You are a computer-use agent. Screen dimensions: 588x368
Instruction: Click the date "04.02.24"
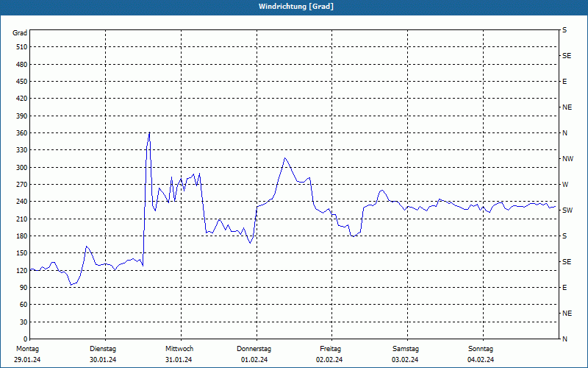coord(481,360)
